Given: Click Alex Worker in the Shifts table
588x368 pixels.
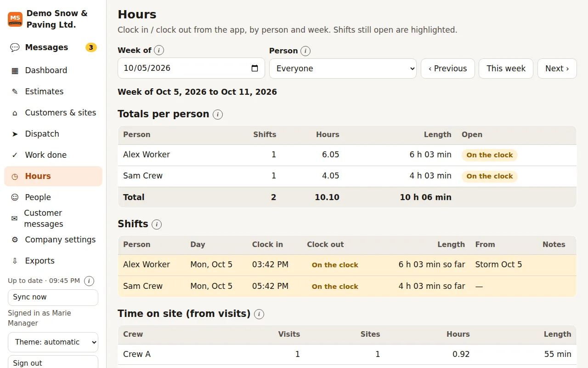Looking at the screenshot, I should pyautogui.click(x=147, y=264).
